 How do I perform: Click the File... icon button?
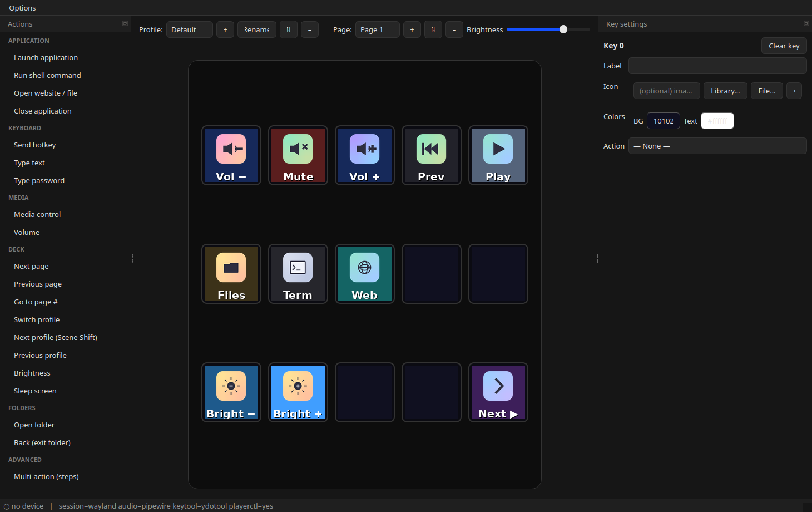coord(767,91)
